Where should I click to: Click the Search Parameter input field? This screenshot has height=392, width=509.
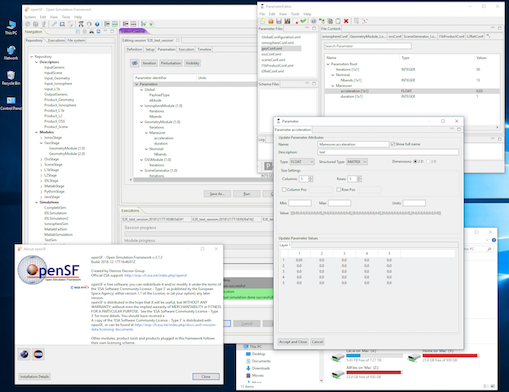pos(368,46)
